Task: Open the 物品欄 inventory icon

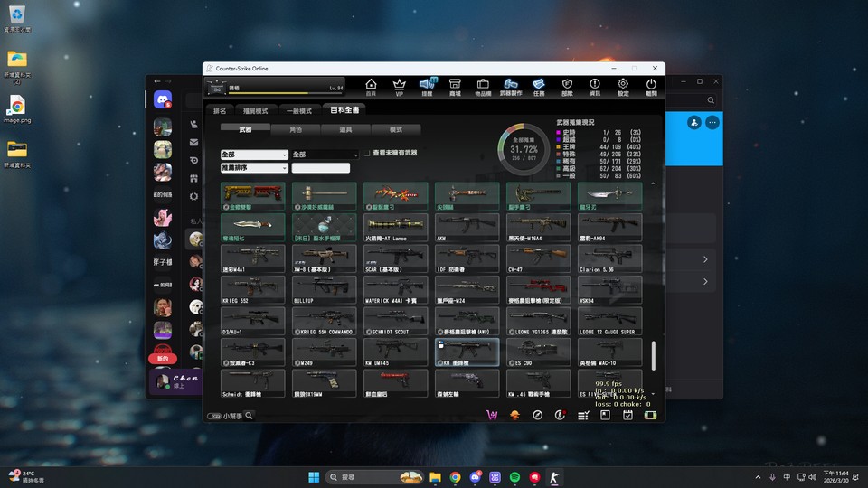Action: [483, 86]
